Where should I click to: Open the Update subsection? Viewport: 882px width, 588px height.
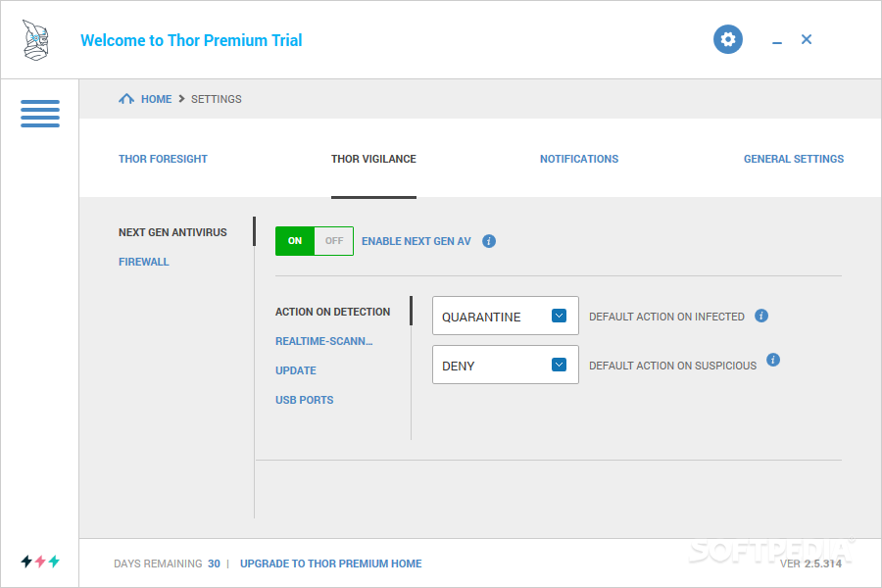coord(296,370)
